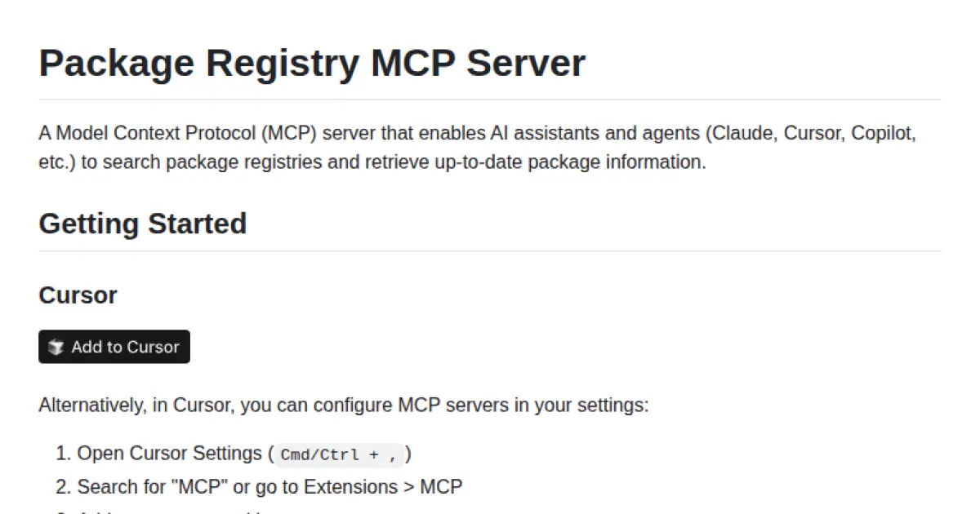Click the numbered list marker 1
980x514 pixels.
(x=63, y=453)
